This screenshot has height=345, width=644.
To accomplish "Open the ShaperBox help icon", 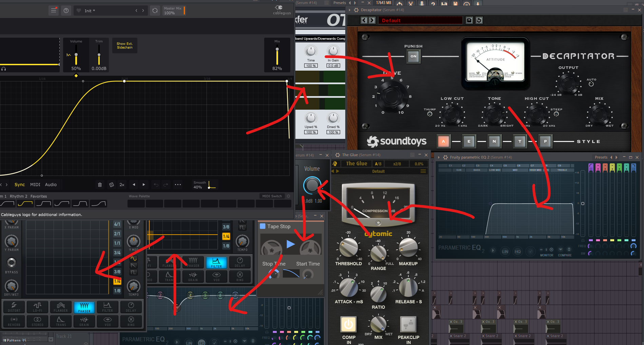I will pyautogui.click(x=66, y=11).
